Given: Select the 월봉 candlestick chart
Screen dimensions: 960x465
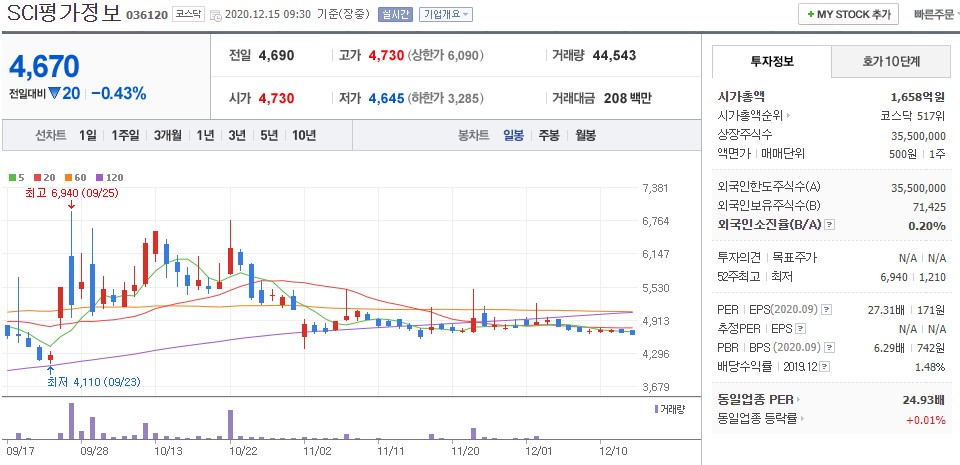Looking at the screenshot, I should (x=585, y=136).
